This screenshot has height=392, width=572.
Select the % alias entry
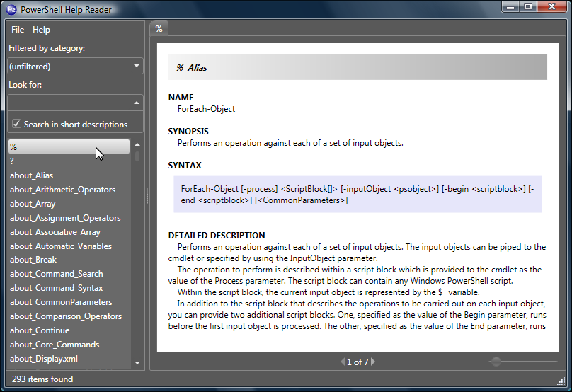[x=69, y=146]
